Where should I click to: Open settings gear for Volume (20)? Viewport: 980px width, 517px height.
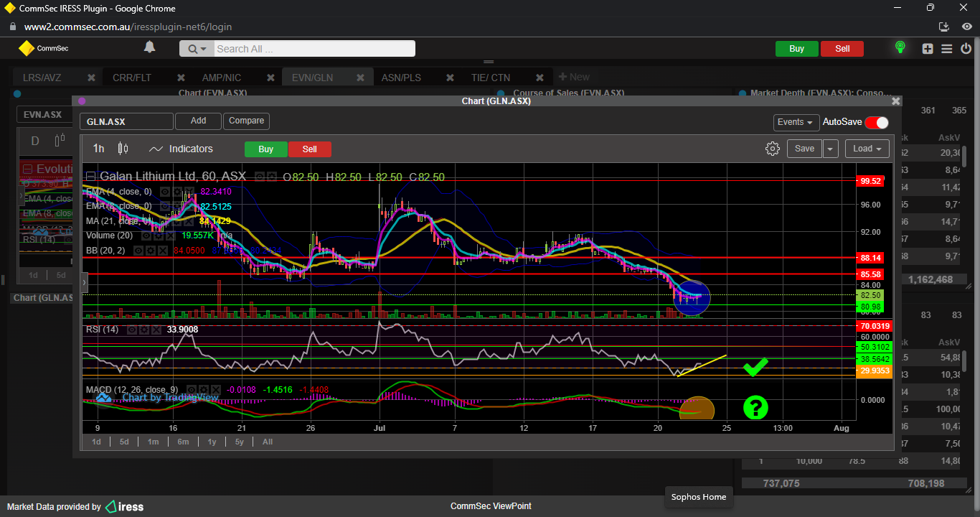pos(158,235)
